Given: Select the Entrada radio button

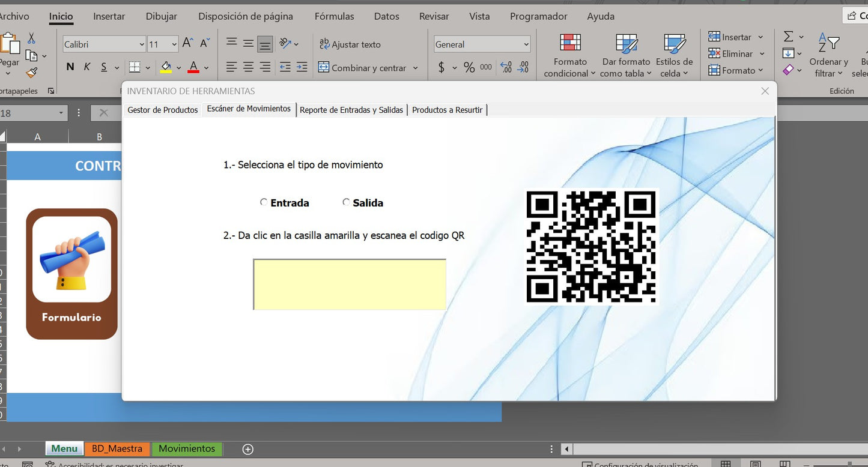Looking at the screenshot, I should (264, 202).
